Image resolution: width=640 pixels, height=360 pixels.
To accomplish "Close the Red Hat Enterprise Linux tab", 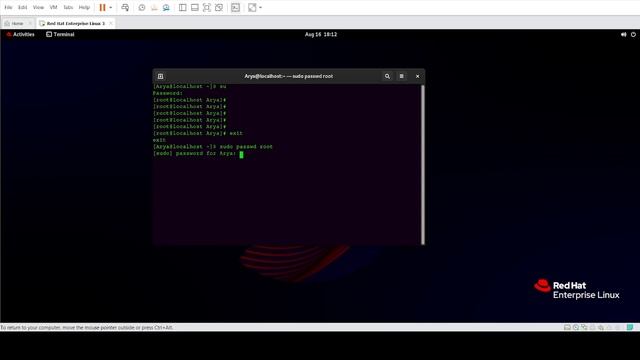I will point(111,23).
